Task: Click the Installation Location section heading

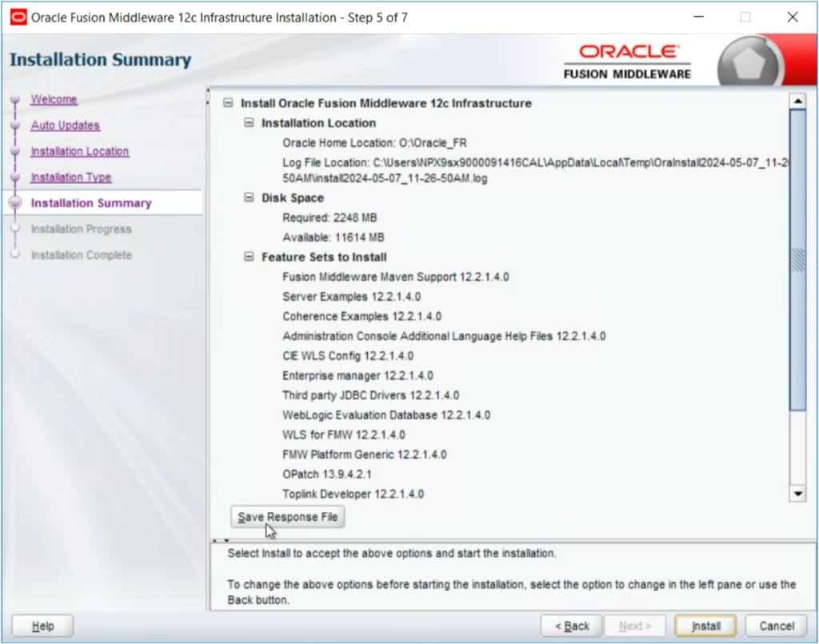Action: tap(318, 123)
